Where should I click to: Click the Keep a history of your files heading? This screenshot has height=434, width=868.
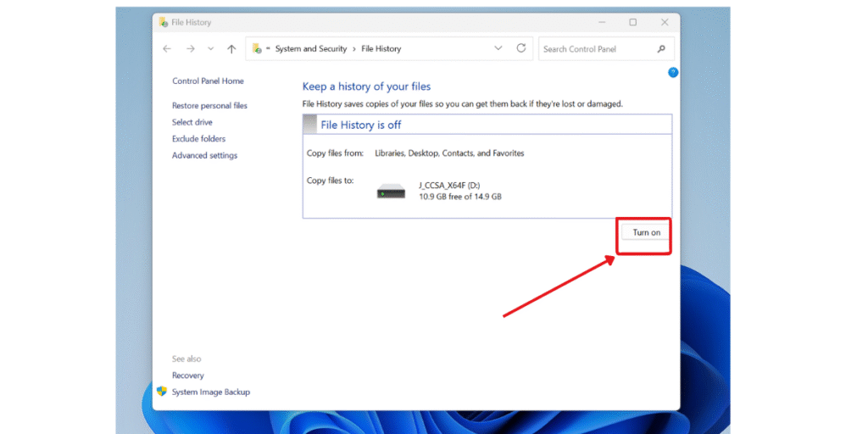pos(366,86)
